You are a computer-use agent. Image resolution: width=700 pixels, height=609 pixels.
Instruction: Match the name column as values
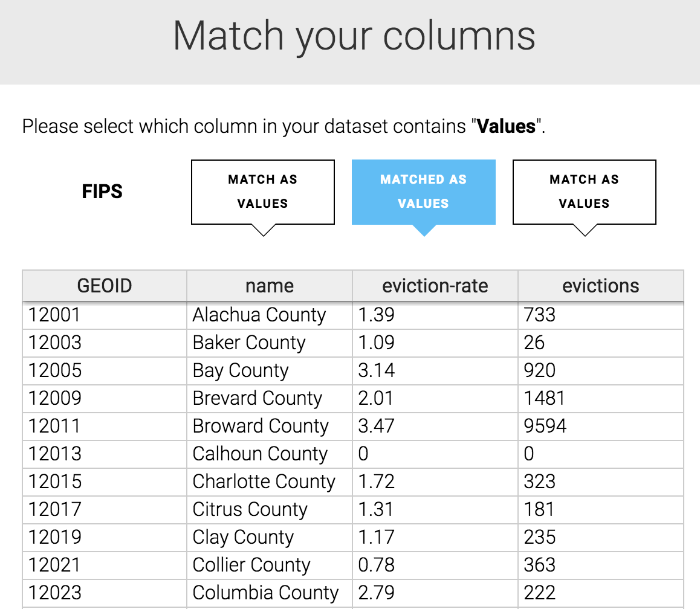point(262,192)
